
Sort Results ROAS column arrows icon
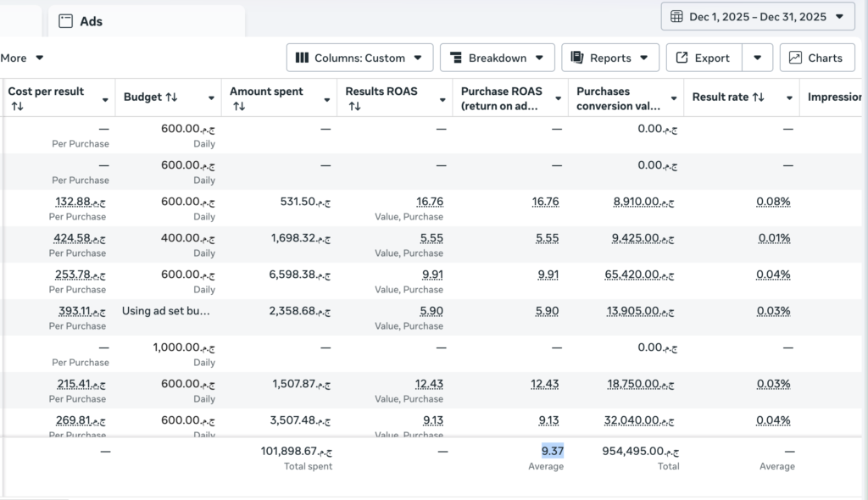pos(354,106)
